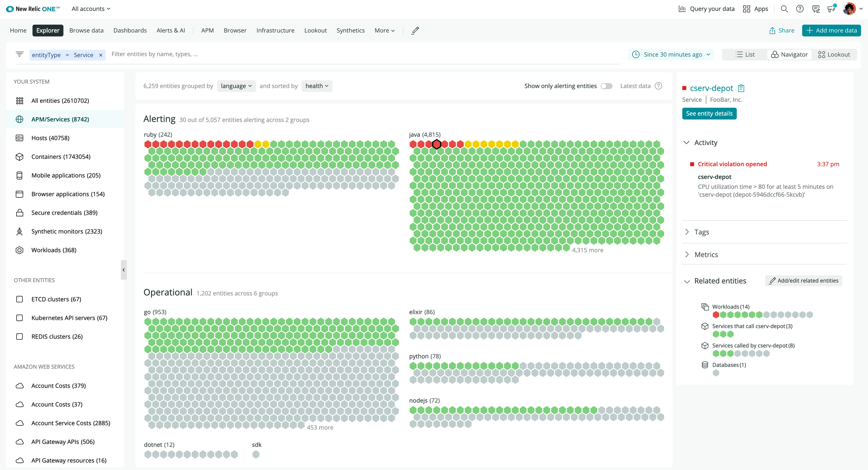Viewport: 868px width, 470px height.
Task: Go to the Home tab
Action: (18, 30)
